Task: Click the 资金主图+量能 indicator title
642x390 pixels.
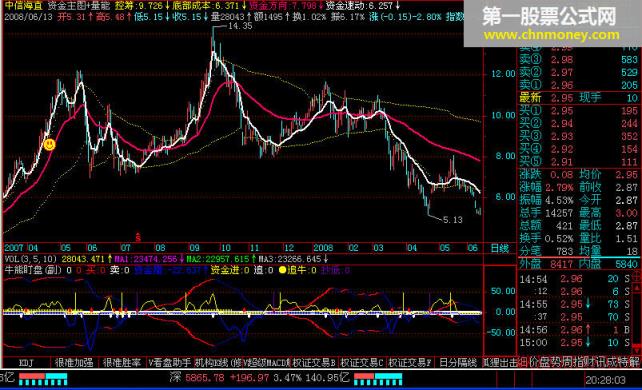Action: tap(79, 6)
